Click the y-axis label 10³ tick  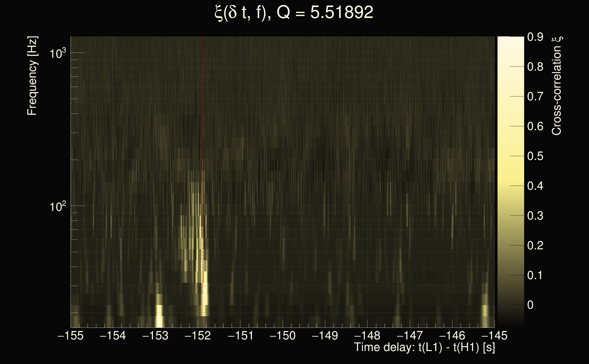pos(58,53)
